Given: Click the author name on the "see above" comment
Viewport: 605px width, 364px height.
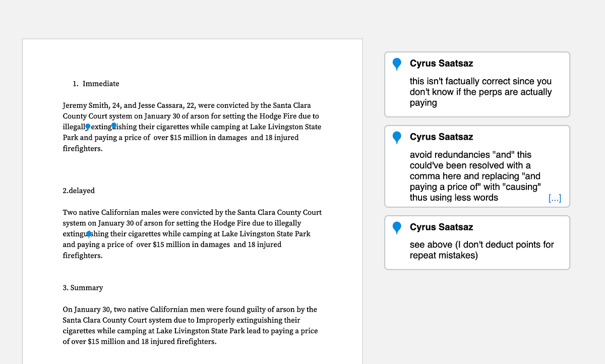Looking at the screenshot, I should coord(441,227).
